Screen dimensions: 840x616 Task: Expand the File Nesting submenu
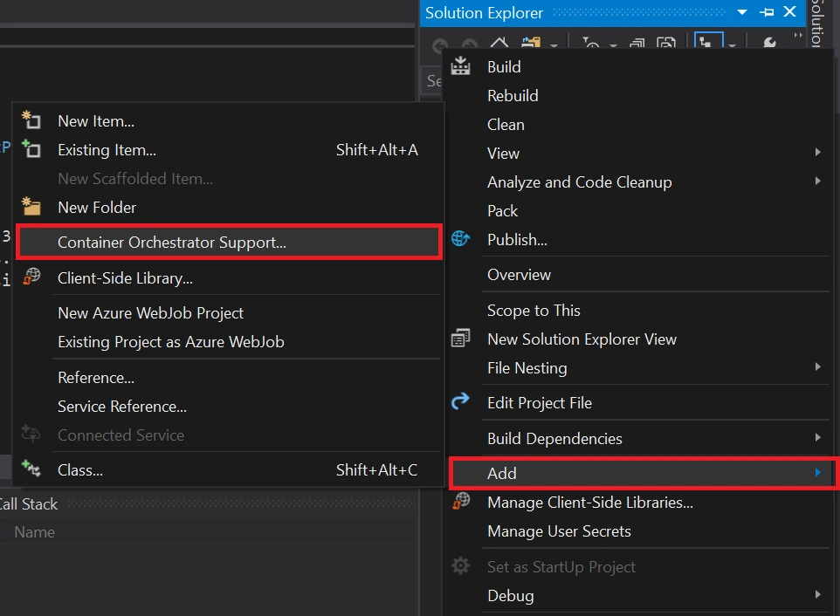(817, 366)
